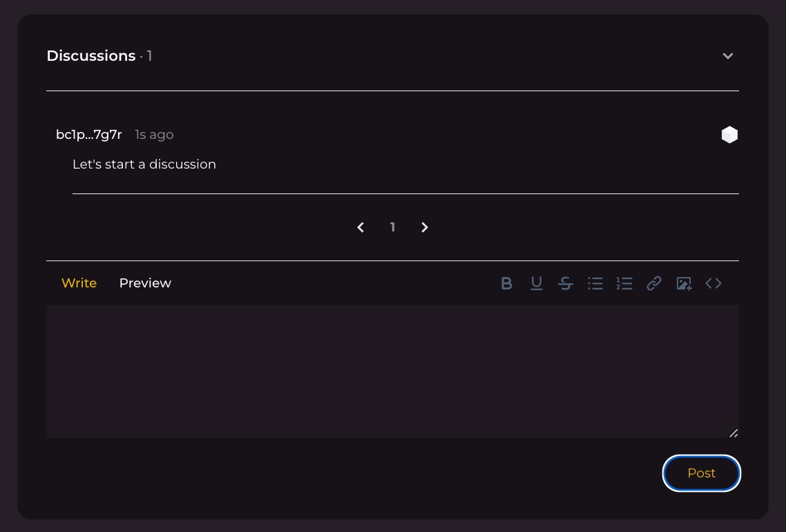Switch to the Preview tab
The image size is (786, 532).
(x=145, y=283)
